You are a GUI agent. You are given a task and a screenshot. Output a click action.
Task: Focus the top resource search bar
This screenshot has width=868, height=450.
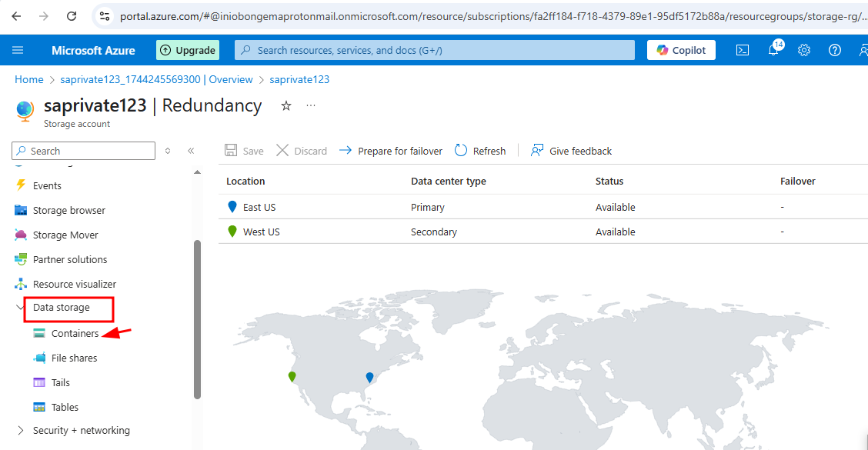pyautogui.click(x=435, y=50)
